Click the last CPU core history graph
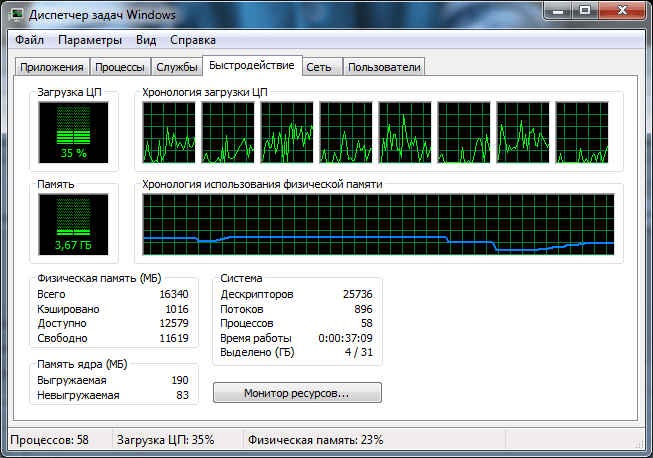Image resolution: width=653 pixels, height=458 pixels. (x=582, y=133)
